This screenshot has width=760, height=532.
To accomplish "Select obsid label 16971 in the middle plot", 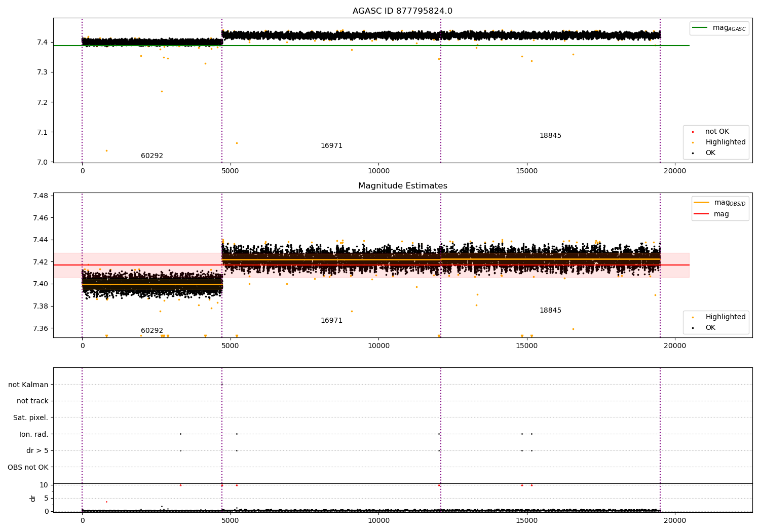I will 331,321.
